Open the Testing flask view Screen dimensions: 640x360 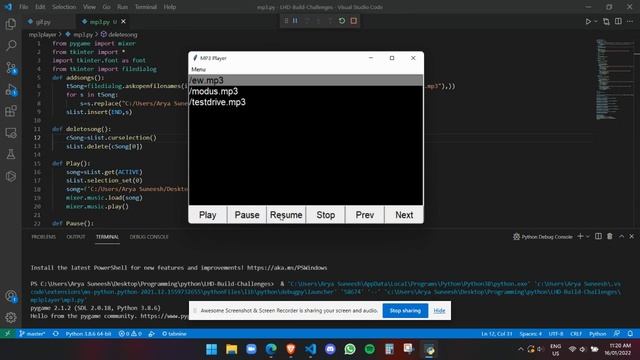pyautogui.click(x=11, y=154)
